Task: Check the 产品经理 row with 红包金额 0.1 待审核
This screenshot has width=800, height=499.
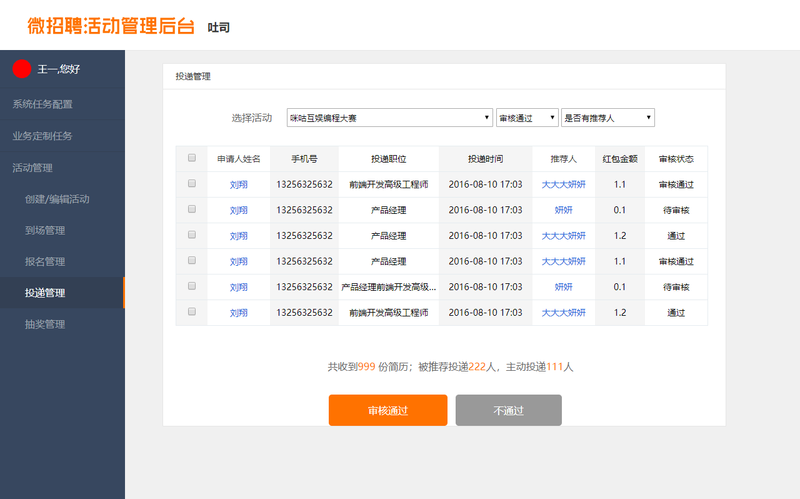Action: [192, 209]
